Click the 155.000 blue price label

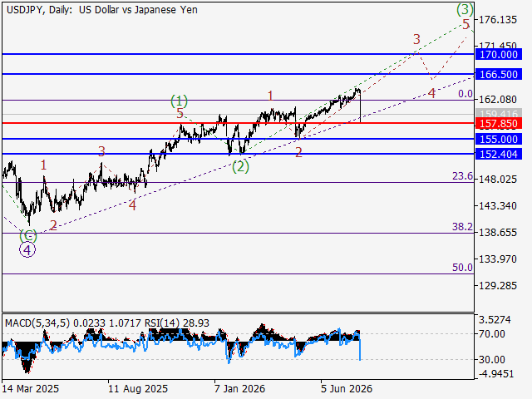point(499,139)
